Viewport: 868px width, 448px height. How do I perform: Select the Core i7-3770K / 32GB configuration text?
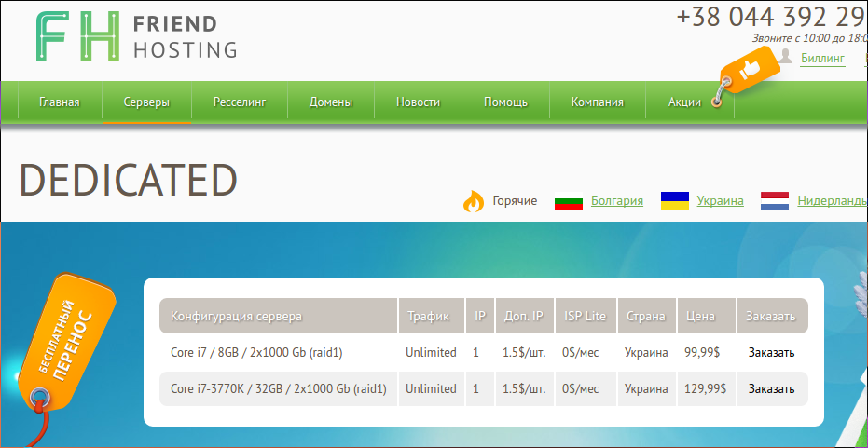pyautogui.click(x=279, y=388)
